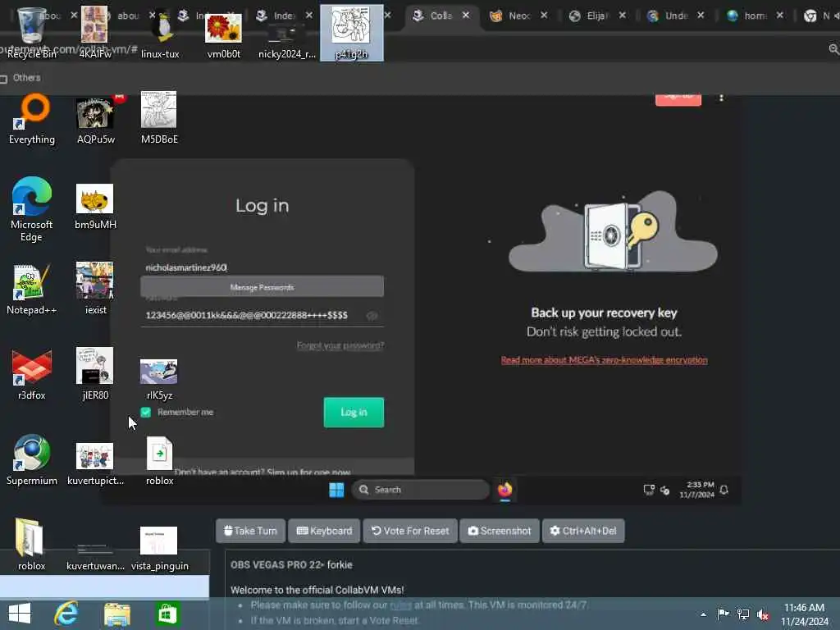Open the Windows Store taskbar icon
This screenshot has width=840, height=630.
point(167,614)
